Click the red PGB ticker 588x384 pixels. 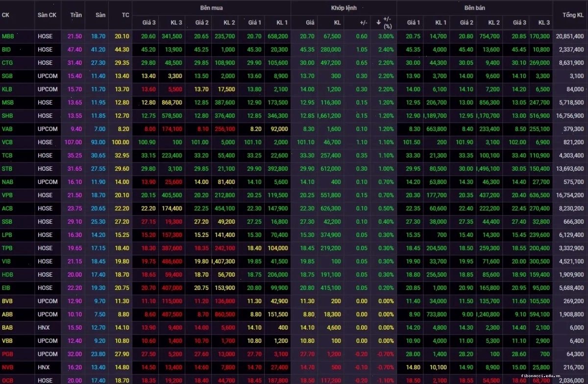(7, 354)
